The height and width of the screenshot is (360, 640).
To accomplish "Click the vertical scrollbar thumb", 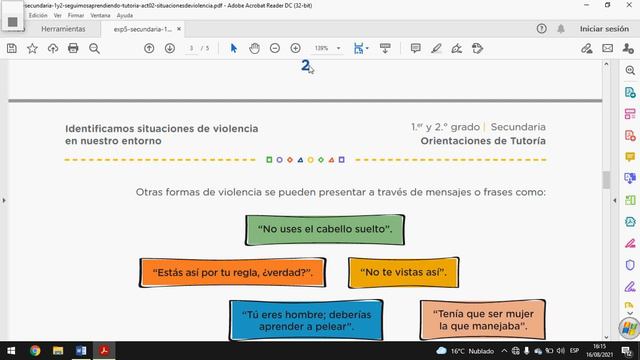I will [x=607, y=180].
